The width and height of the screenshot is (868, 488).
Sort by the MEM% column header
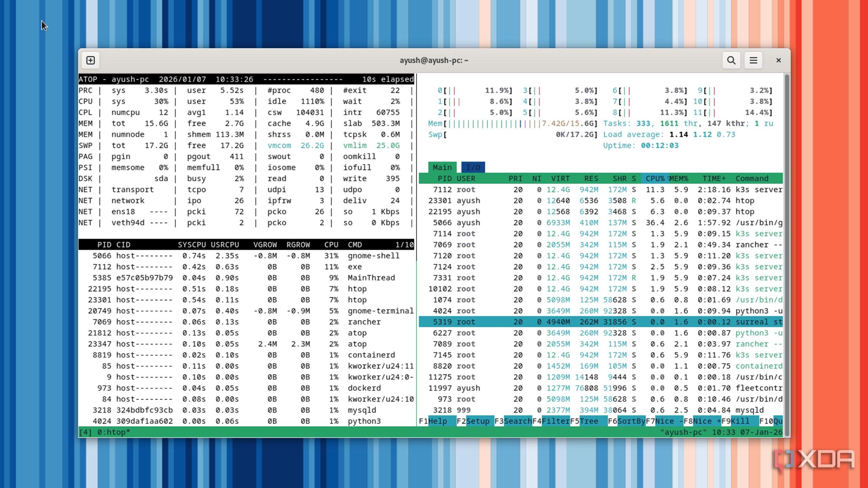coord(679,179)
